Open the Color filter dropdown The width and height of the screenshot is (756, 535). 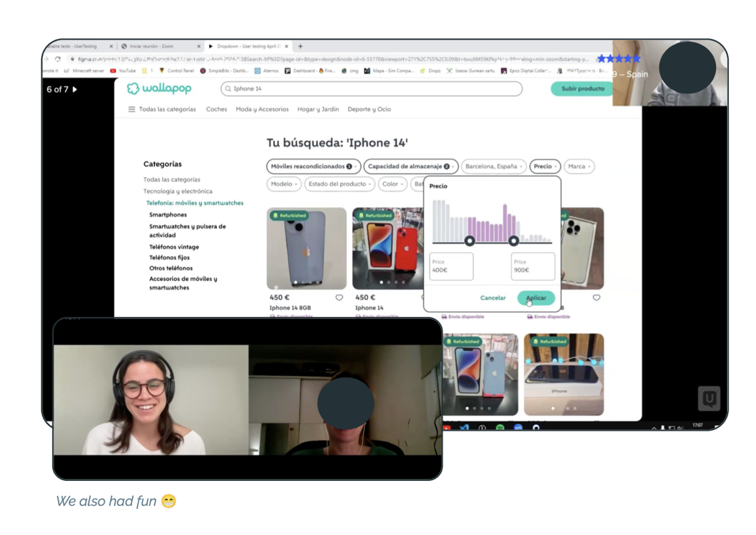392,184
